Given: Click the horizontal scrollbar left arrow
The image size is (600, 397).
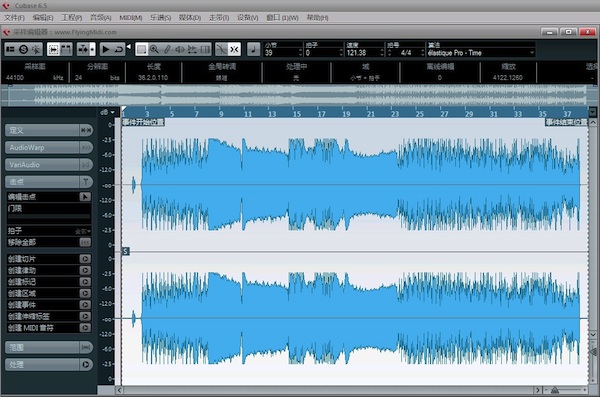Looking at the screenshot, I should click(119, 390).
